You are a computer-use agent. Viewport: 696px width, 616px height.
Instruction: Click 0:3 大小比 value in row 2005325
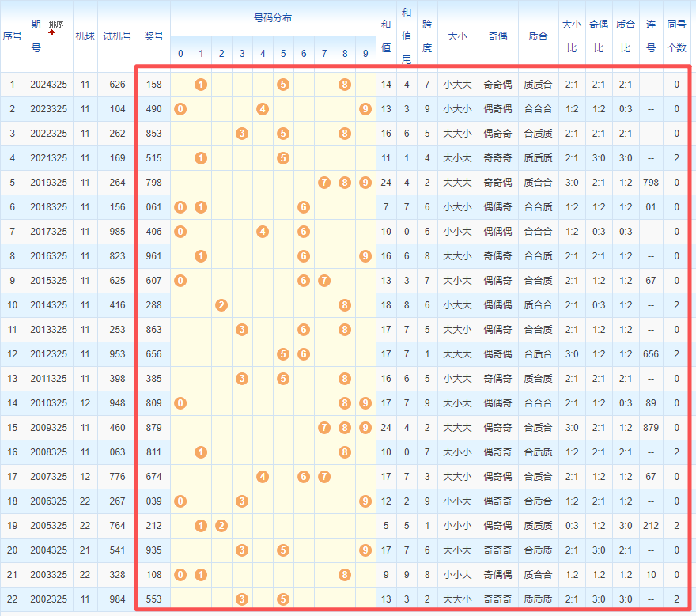572,526
